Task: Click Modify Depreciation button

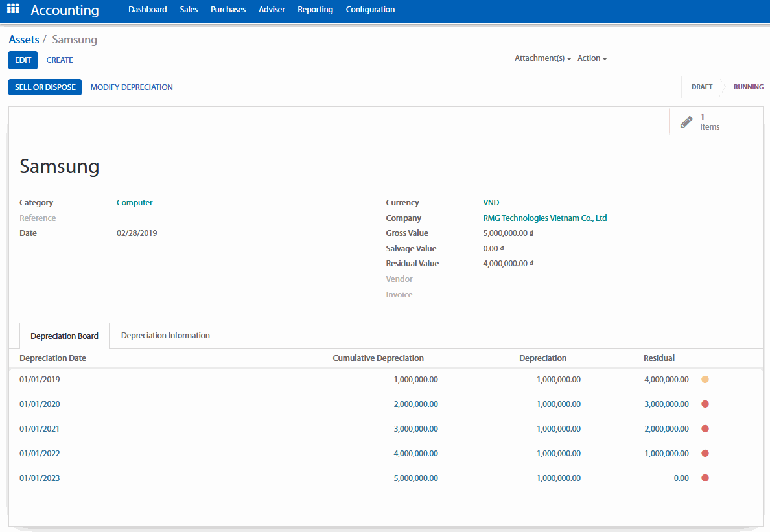Action: coord(132,87)
